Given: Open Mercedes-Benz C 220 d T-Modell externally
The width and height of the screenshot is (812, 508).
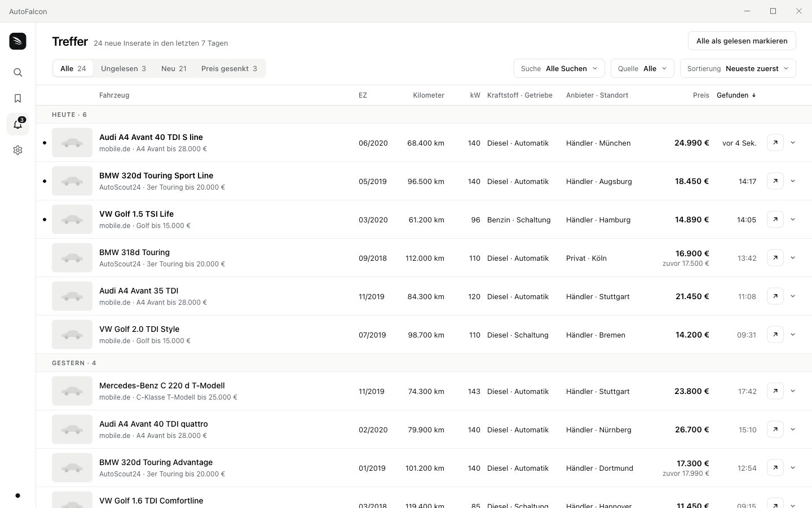Looking at the screenshot, I should point(775,391).
